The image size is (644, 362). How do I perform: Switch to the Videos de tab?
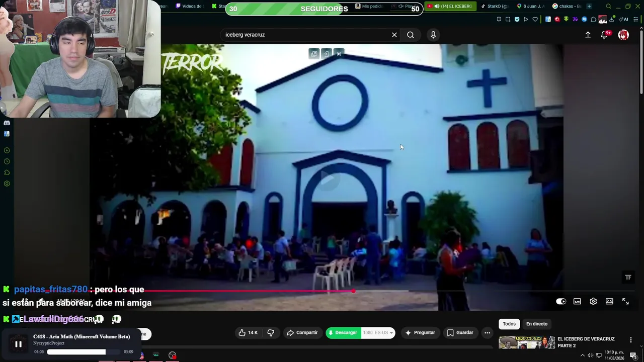click(x=189, y=6)
